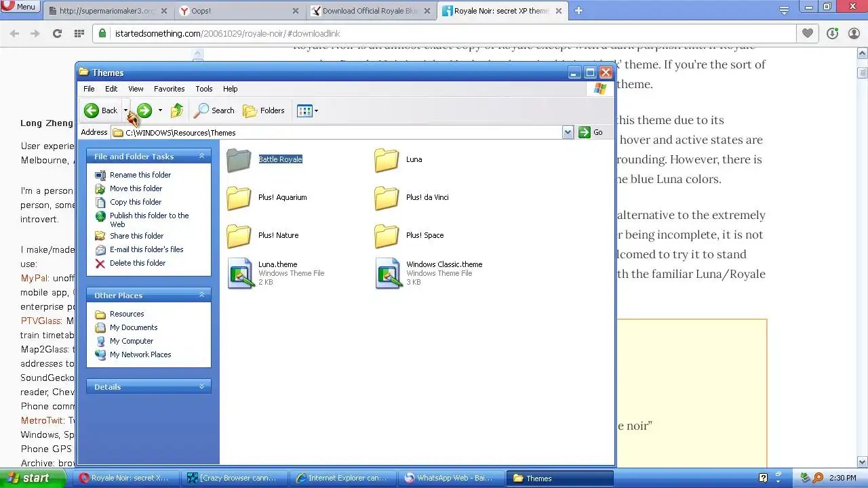Switch to the supermariomaker3 browser tab

106,10
